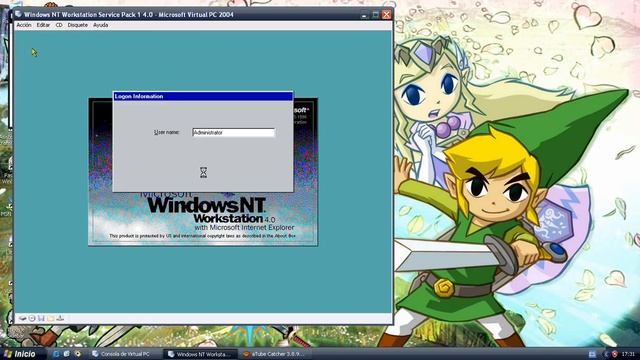The height and width of the screenshot is (360, 640).
Task: Click the network adapter status icon
Action: pos(60,318)
